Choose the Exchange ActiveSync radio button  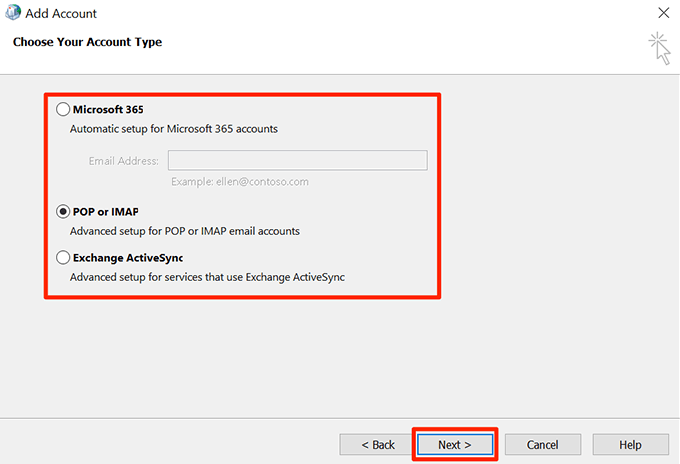pos(63,258)
